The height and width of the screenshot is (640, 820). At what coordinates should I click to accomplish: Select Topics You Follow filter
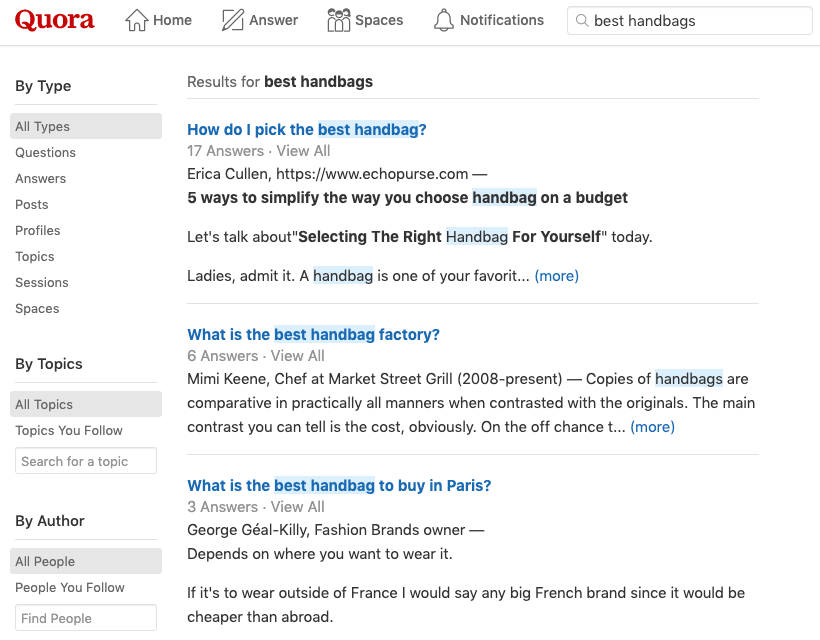(x=69, y=430)
